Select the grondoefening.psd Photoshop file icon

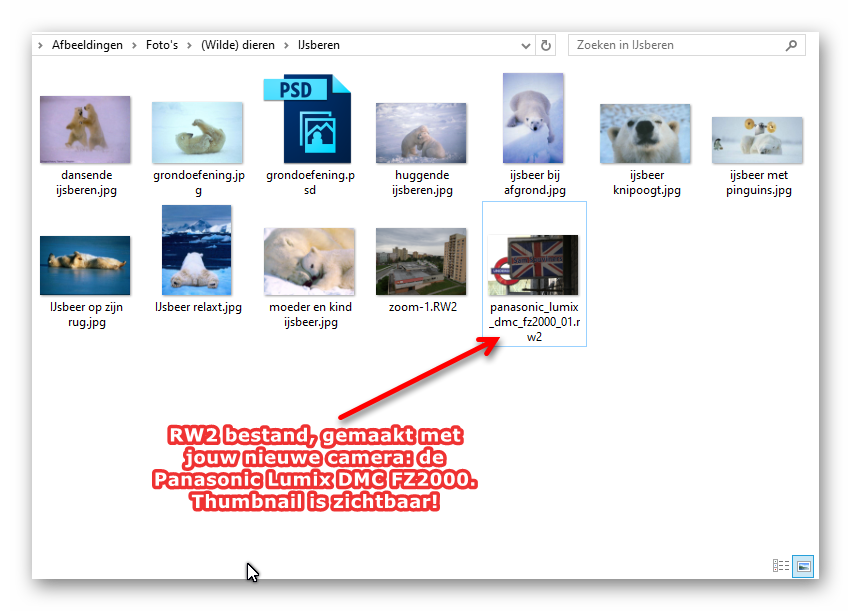[309, 120]
